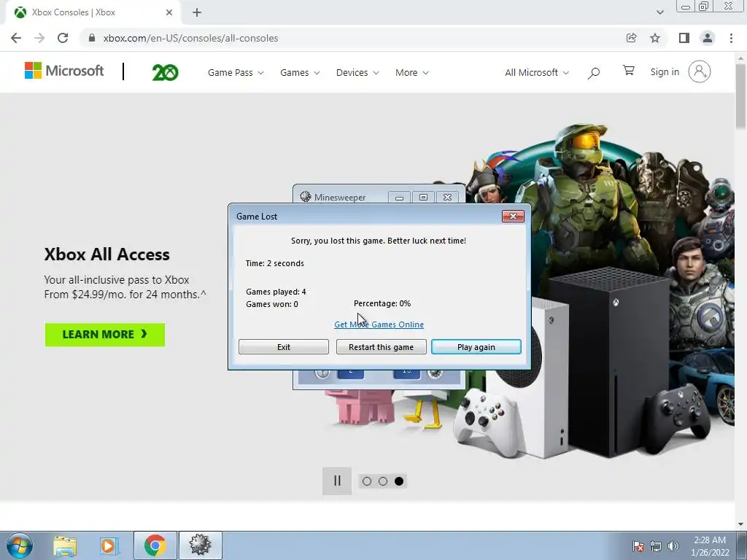Click the Xbox 20th anniversary logo
Screen dimensions: 747x560
point(165,72)
